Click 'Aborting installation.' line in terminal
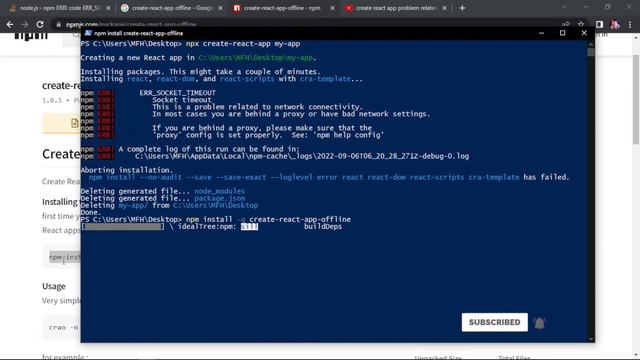 pyautogui.click(x=127, y=170)
